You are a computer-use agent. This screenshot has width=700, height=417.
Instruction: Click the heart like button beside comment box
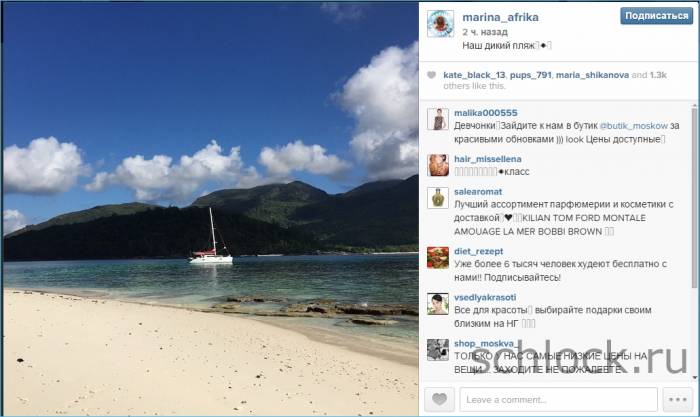click(x=439, y=399)
